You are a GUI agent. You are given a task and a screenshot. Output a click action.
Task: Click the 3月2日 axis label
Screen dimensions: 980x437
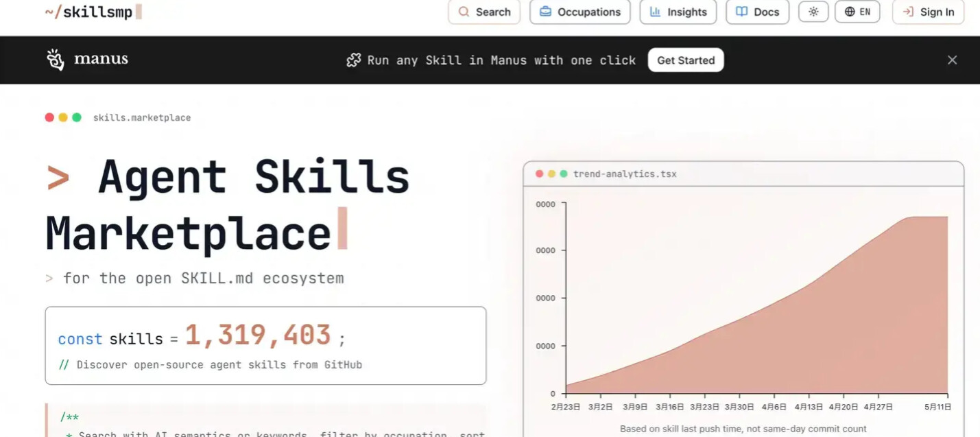(x=600, y=407)
